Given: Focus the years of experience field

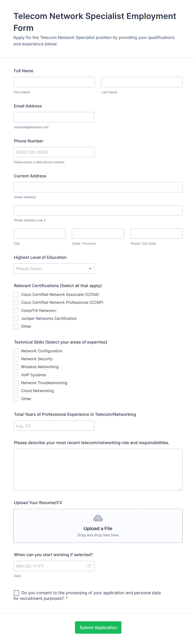Looking at the screenshot, I should 54,426.
